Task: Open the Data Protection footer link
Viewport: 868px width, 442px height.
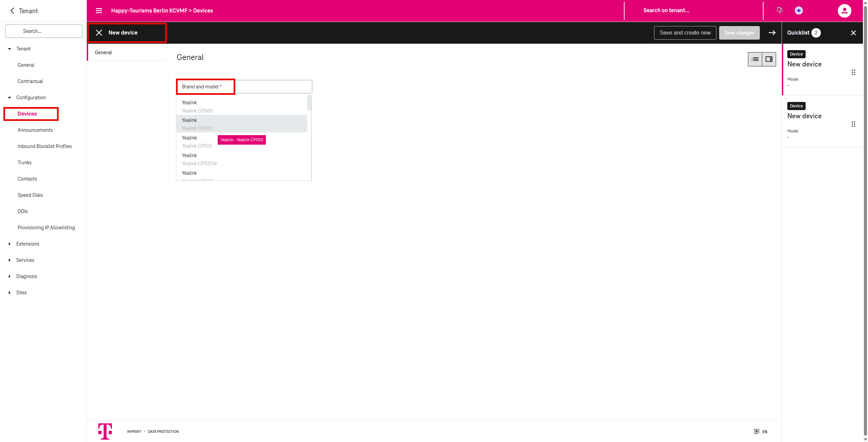Action: [x=163, y=432]
